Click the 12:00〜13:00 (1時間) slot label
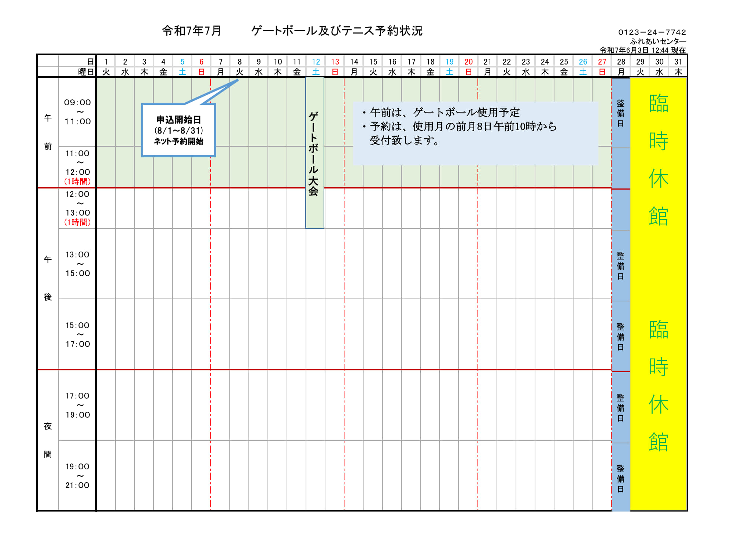The width and height of the screenshot is (756, 535). [x=77, y=208]
